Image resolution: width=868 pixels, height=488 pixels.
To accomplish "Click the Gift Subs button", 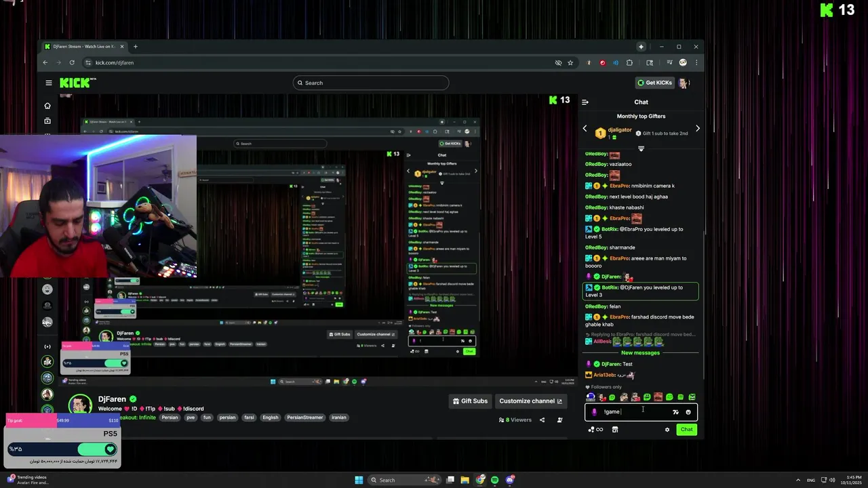I will (x=470, y=401).
